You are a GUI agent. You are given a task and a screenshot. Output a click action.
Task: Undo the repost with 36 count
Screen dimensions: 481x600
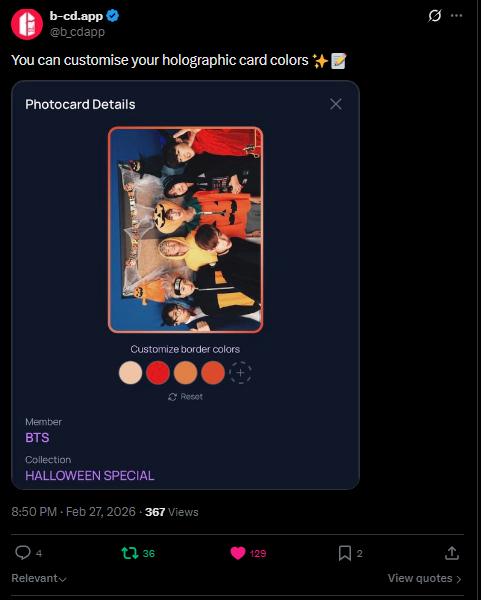(x=130, y=553)
